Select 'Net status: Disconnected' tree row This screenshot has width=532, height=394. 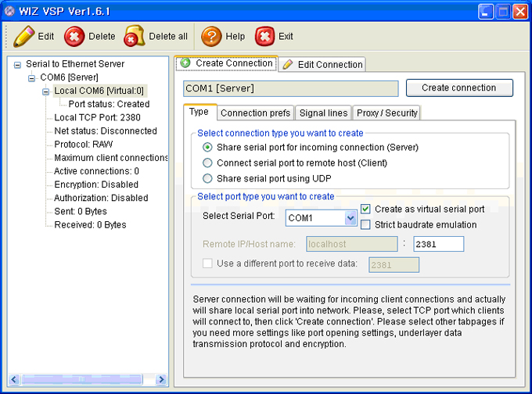[106, 131]
